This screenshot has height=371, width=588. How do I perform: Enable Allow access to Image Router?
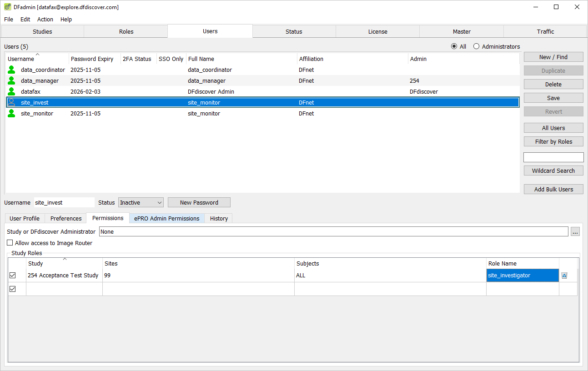pyautogui.click(x=10, y=243)
